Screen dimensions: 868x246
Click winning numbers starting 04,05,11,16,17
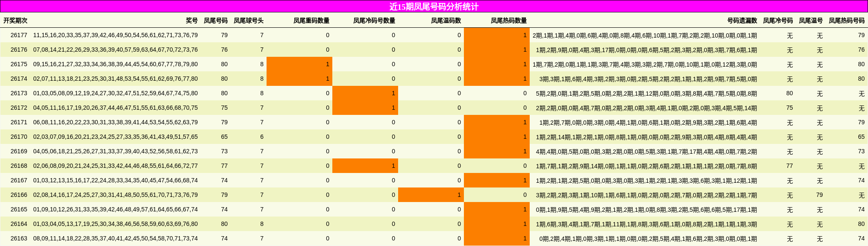point(115,108)
